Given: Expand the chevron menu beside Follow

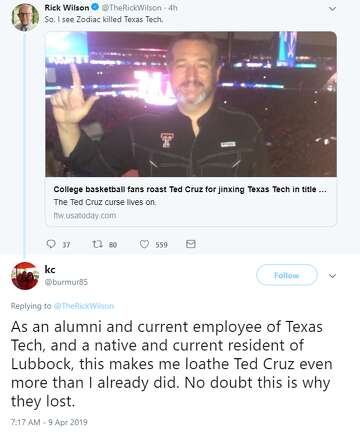Looking at the screenshot, I should click(332, 276).
